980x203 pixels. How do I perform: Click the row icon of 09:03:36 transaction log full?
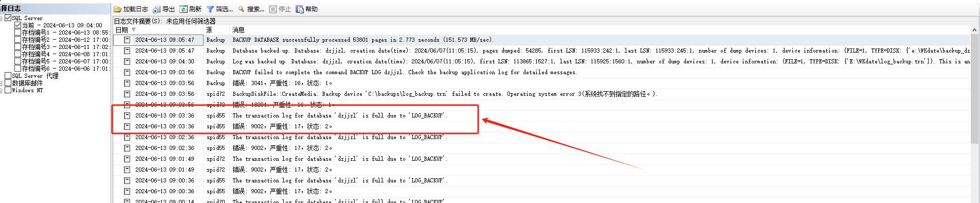pyautogui.click(x=127, y=115)
